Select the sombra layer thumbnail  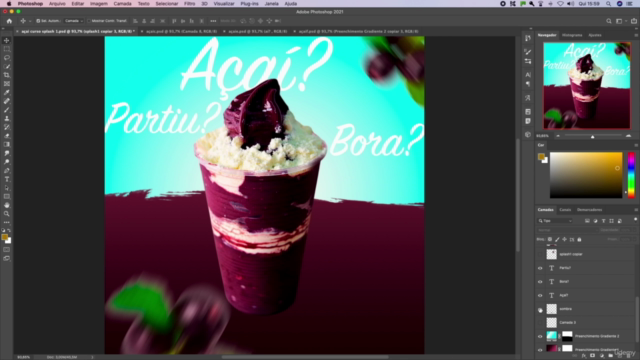click(551, 309)
